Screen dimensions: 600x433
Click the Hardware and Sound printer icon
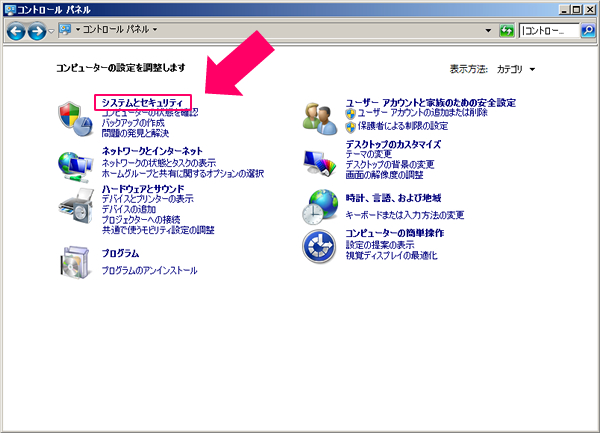pyautogui.click(x=74, y=205)
